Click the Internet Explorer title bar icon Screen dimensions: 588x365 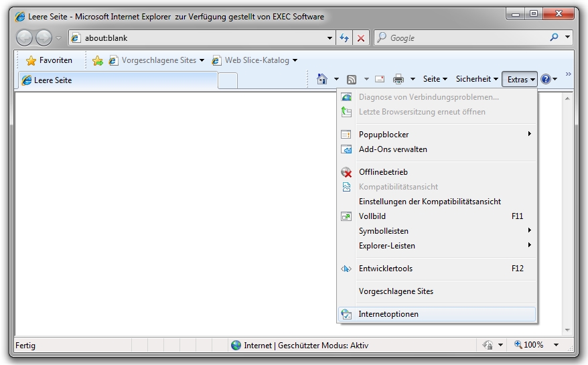click(x=20, y=17)
